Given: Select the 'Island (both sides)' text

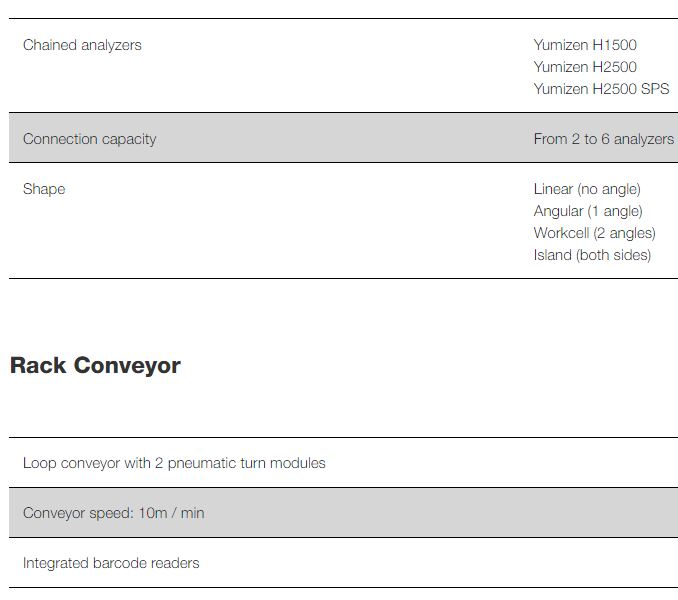Looking at the screenshot, I should pyautogui.click(x=592, y=255).
